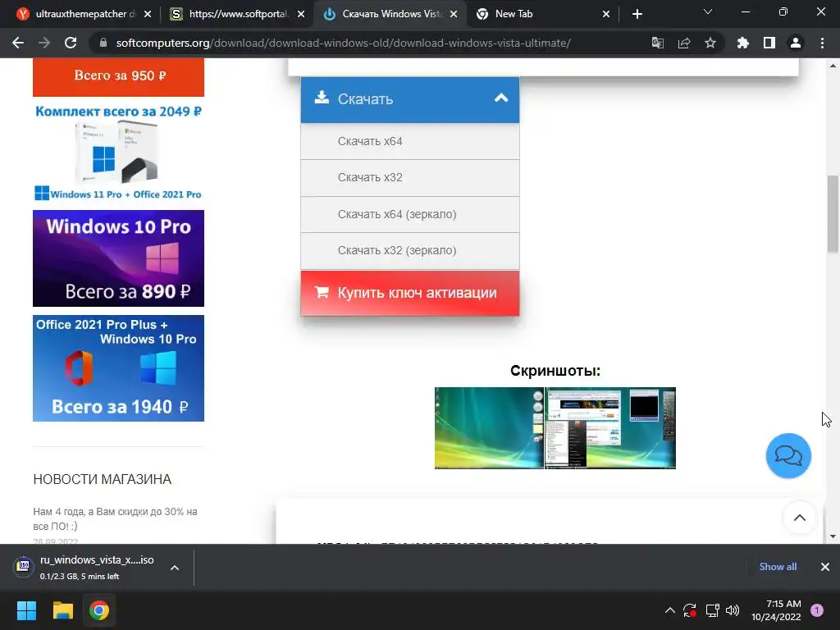Toggle the browser side panel icon
The height and width of the screenshot is (630, 840).
point(769,43)
